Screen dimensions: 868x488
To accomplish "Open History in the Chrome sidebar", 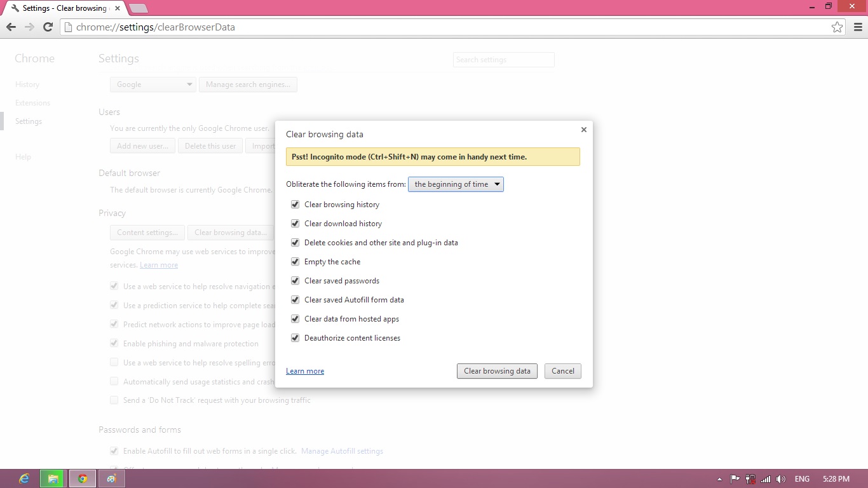I will pos(27,85).
